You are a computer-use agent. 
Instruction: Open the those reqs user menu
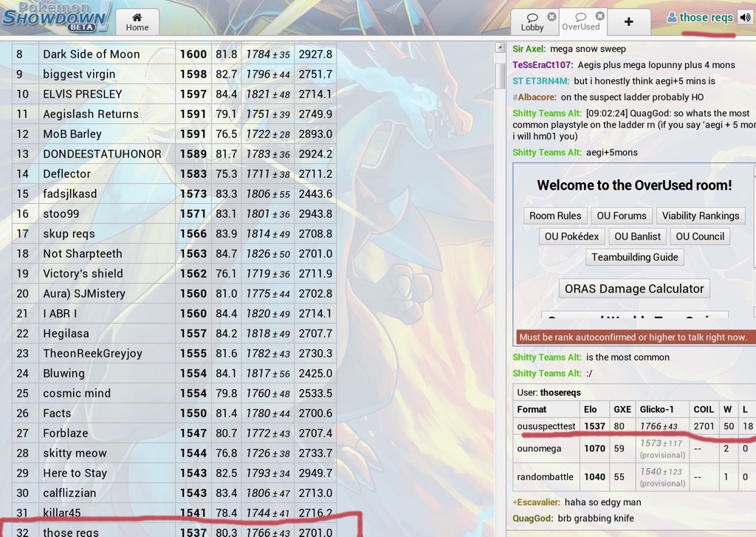[x=700, y=18]
